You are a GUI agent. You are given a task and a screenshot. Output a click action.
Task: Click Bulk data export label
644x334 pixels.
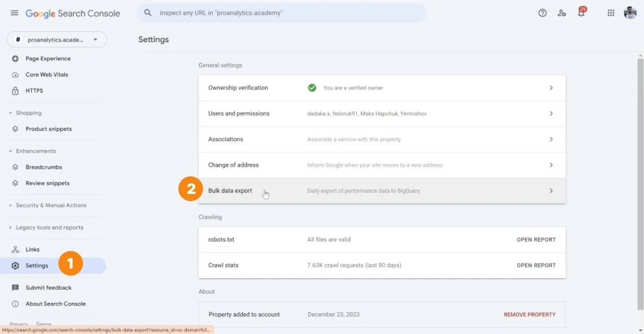[x=230, y=191]
